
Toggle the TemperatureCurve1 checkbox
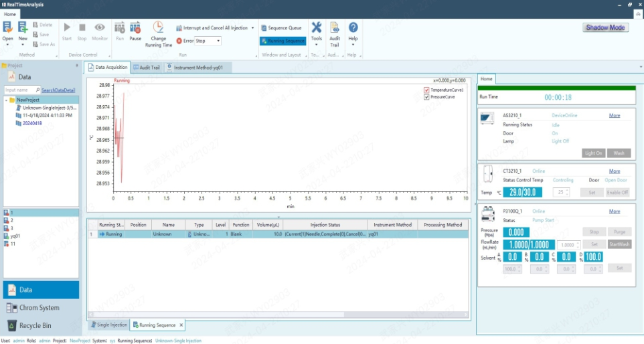point(426,90)
